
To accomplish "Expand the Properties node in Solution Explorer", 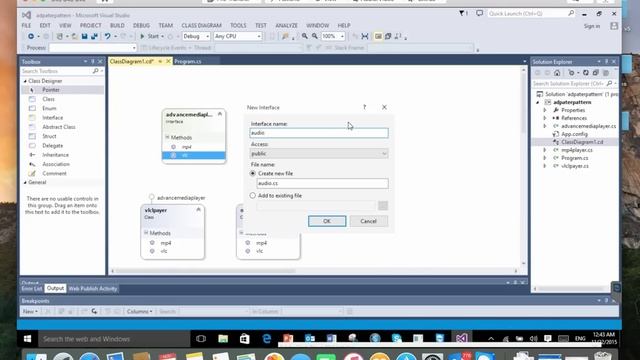I will (544, 110).
